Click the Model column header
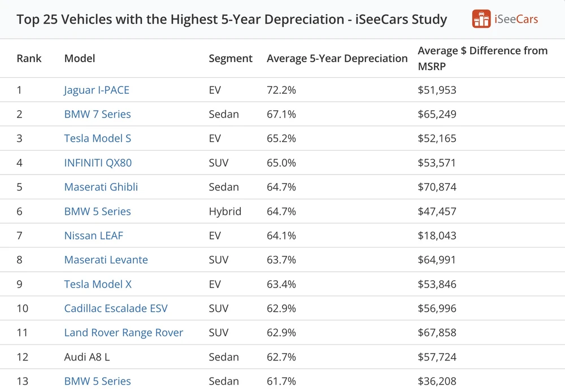This screenshot has width=565, height=392. point(80,58)
